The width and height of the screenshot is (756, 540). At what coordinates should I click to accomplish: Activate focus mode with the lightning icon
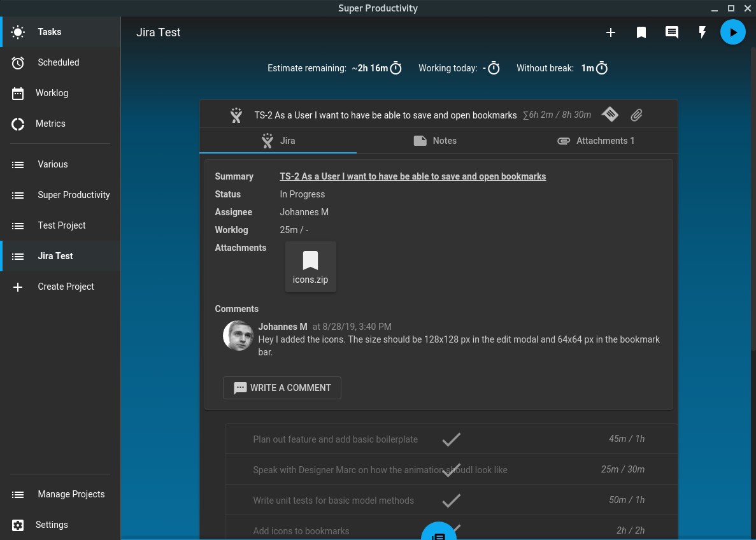click(703, 32)
